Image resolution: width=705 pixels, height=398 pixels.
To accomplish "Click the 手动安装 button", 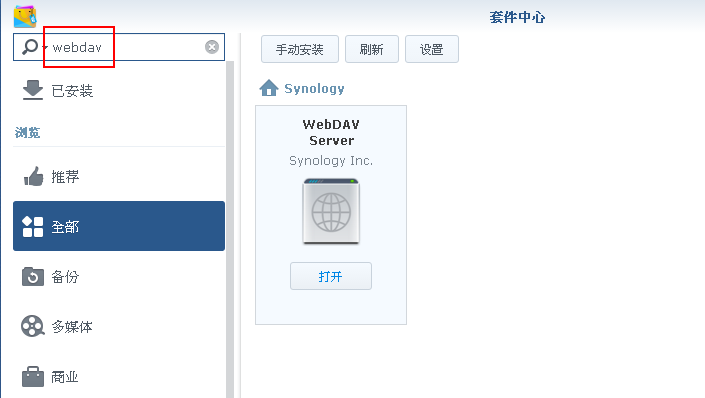I will (300, 49).
